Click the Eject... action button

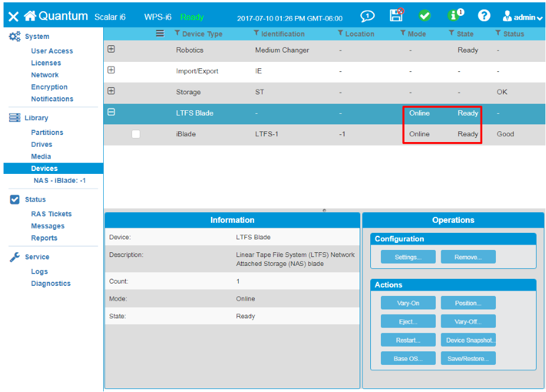point(408,321)
